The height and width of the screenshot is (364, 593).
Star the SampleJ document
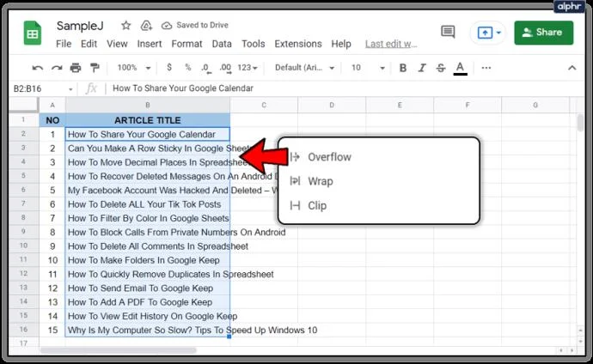pyautogui.click(x=126, y=26)
